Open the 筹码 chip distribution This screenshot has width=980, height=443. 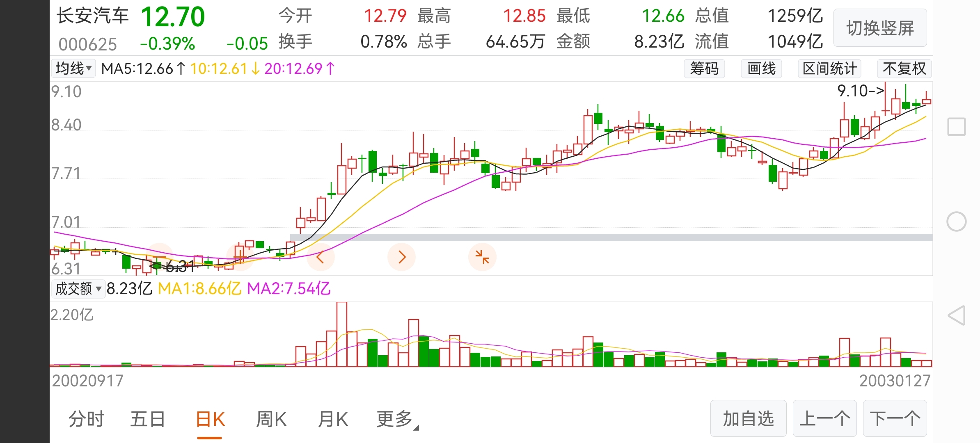(704, 69)
